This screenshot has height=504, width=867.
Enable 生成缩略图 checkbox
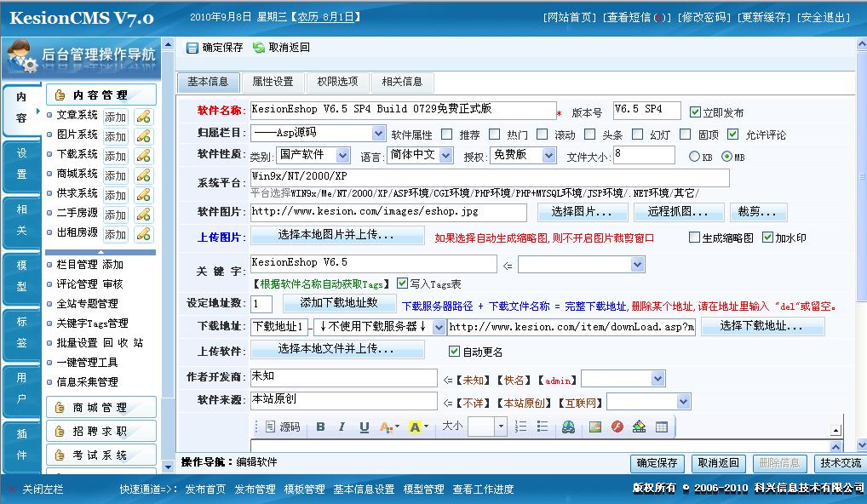(x=694, y=237)
